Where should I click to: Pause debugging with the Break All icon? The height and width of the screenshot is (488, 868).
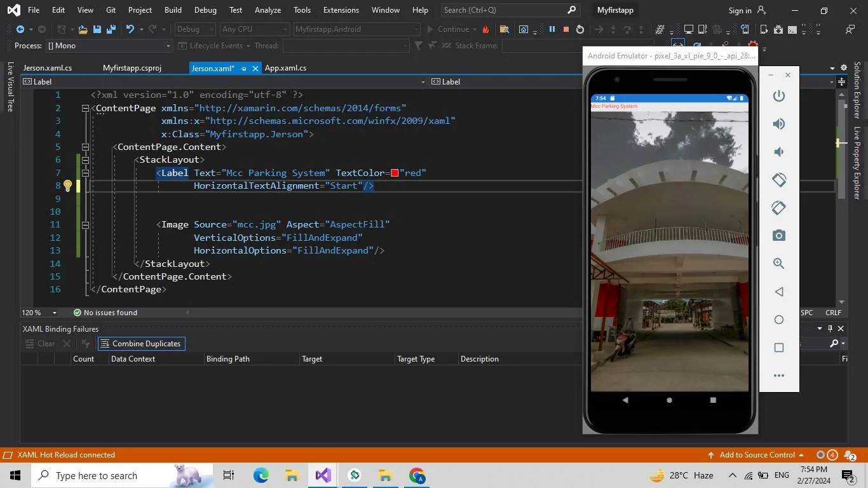(552, 29)
